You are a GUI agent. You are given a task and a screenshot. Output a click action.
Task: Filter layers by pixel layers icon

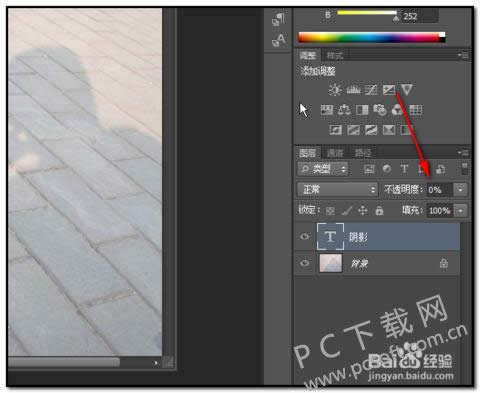click(369, 169)
